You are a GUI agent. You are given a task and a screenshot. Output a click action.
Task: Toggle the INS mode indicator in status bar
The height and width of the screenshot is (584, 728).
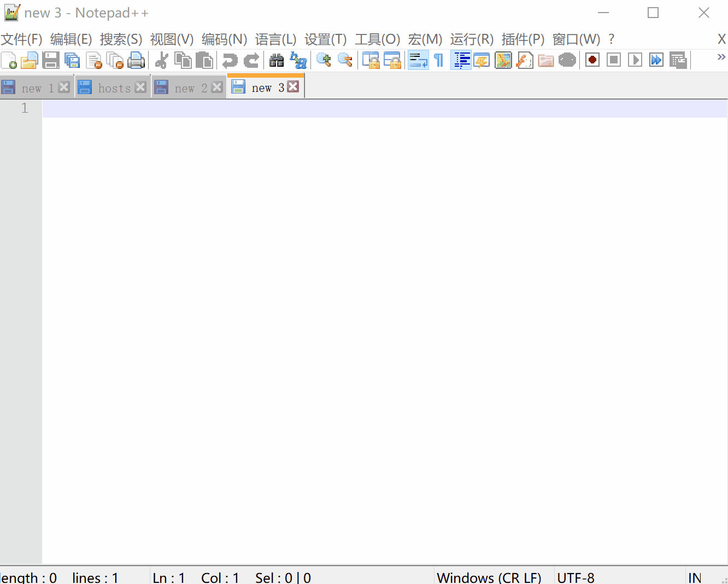point(695,577)
